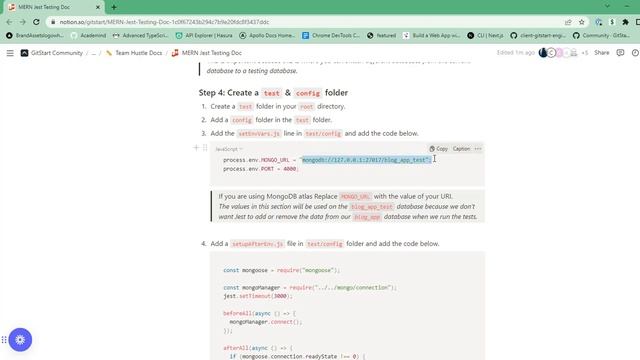Click the Edited 1m ago label
640x360 pixels.
point(516,53)
